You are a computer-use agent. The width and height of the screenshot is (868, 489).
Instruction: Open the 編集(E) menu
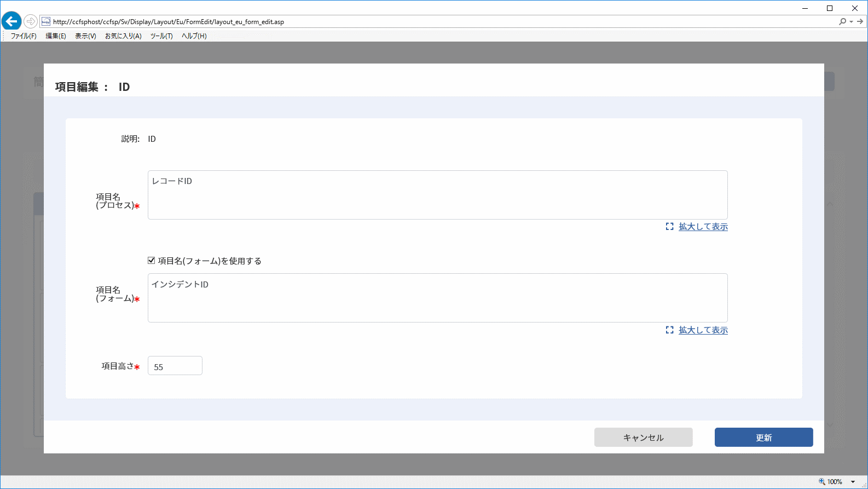[x=56, y=36]
